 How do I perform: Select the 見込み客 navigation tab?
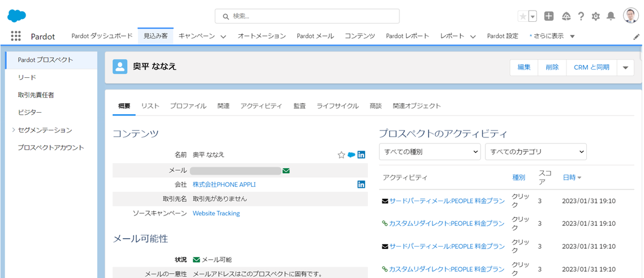pyautogui.click(x=155, y=36)
